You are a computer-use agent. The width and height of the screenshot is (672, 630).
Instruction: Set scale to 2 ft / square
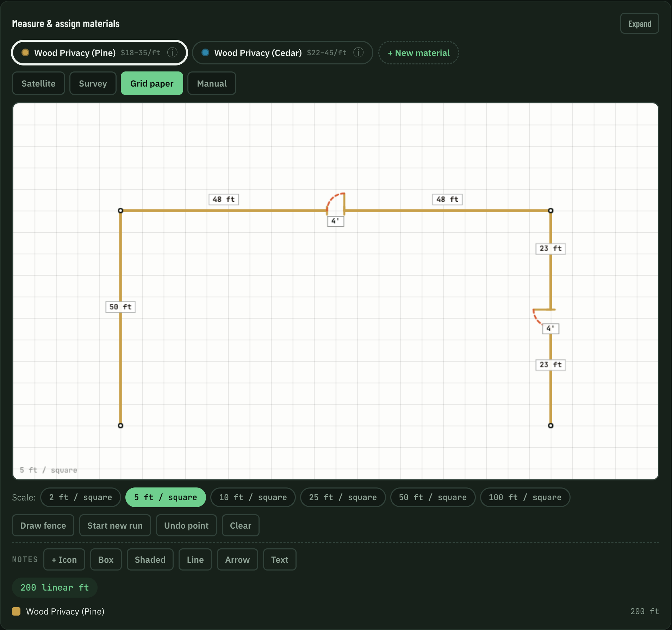point(81,497)
